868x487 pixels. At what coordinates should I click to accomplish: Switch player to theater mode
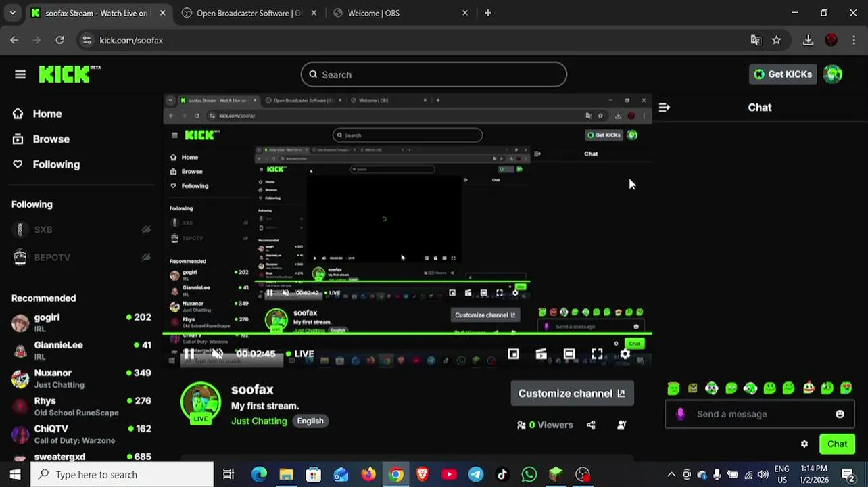point(569,354)
